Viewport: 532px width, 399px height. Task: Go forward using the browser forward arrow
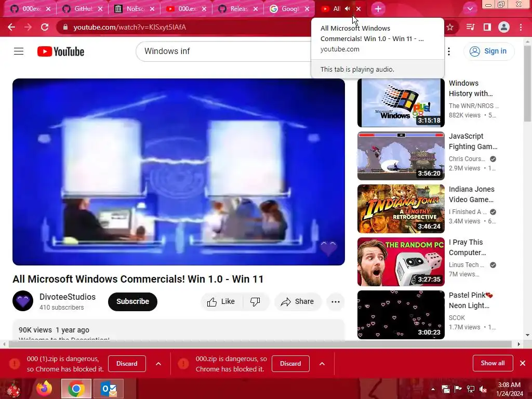click(x=28, y=27)
